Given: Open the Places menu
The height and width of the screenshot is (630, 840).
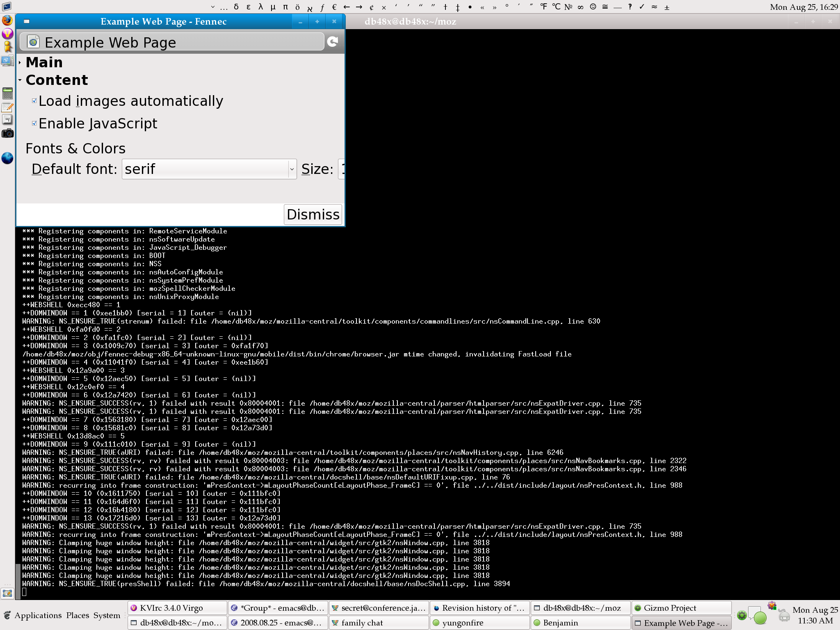Looking at the screenshot, I should pos(78,615).
